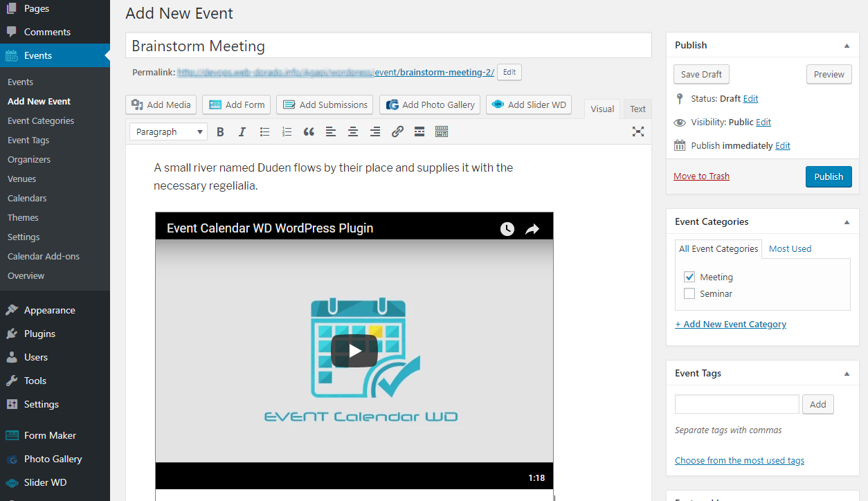Insert a bulleted list

[x=264, y=131]
